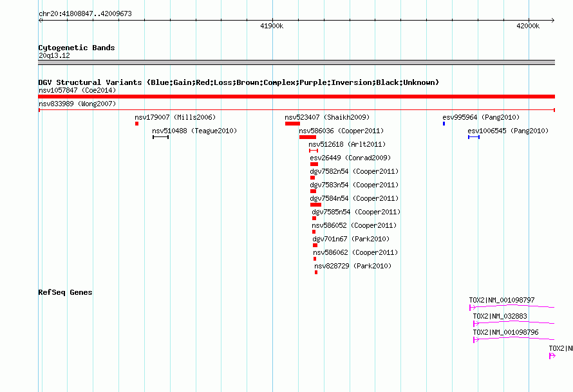573x392 pixels.
Task: Click the RefSeq Genes track title
Action: coord(65,292)
